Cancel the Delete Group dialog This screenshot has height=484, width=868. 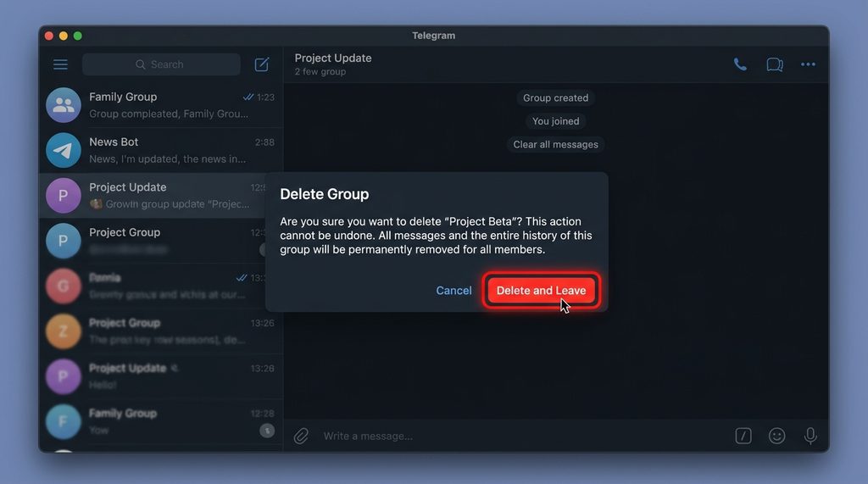click(453, 291)
